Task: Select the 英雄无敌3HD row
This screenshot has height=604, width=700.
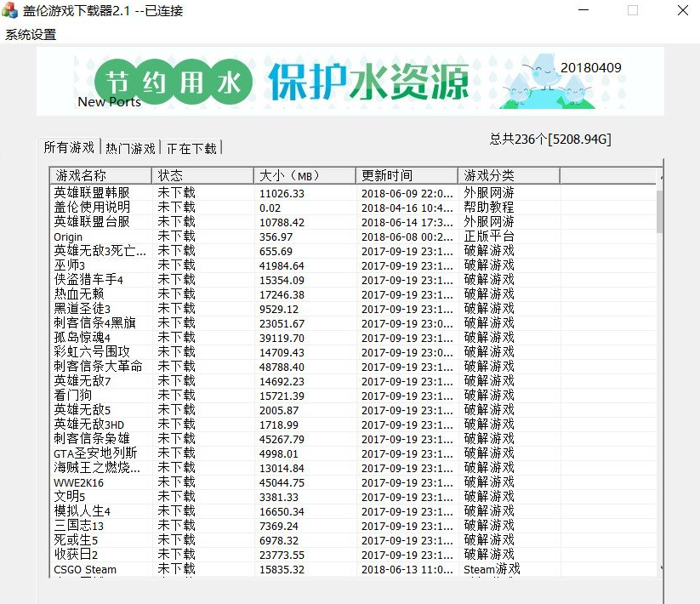Action: click(353, 425)
